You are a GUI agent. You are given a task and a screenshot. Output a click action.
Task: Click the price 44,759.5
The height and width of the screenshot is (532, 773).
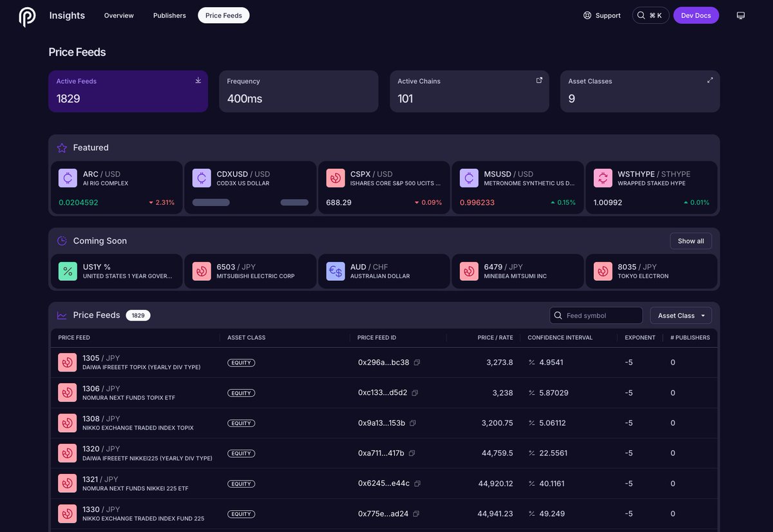tap(497, 453)
